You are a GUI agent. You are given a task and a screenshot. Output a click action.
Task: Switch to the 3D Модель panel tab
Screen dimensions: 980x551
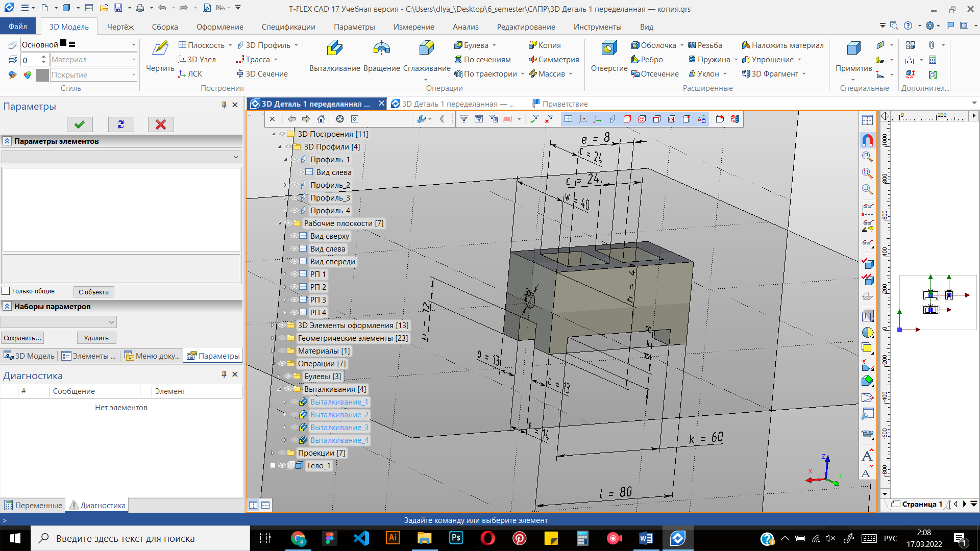pyautogui.click(x=29, y=356)
